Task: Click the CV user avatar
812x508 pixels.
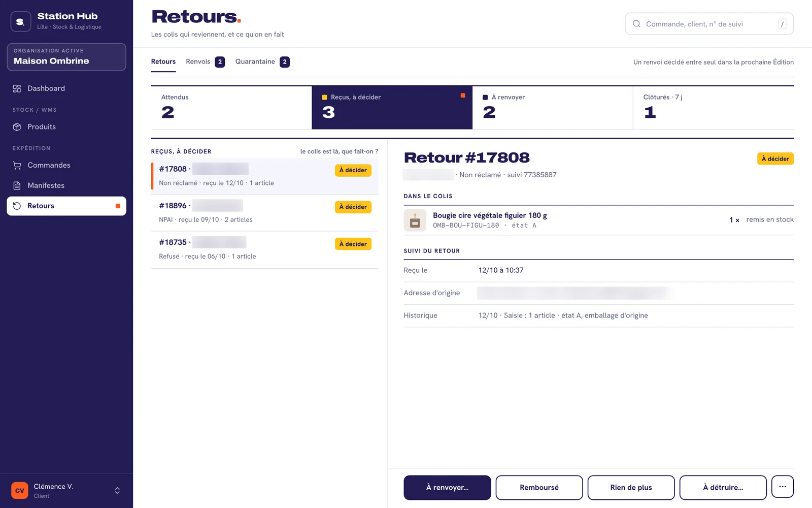Action: point(20,491)
